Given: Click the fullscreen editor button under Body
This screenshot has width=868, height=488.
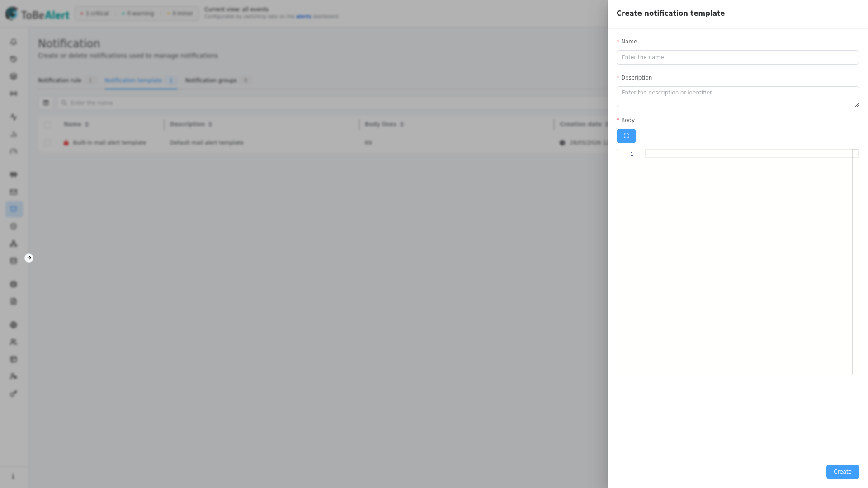Looking at the screenshot, I should point(626,136).
